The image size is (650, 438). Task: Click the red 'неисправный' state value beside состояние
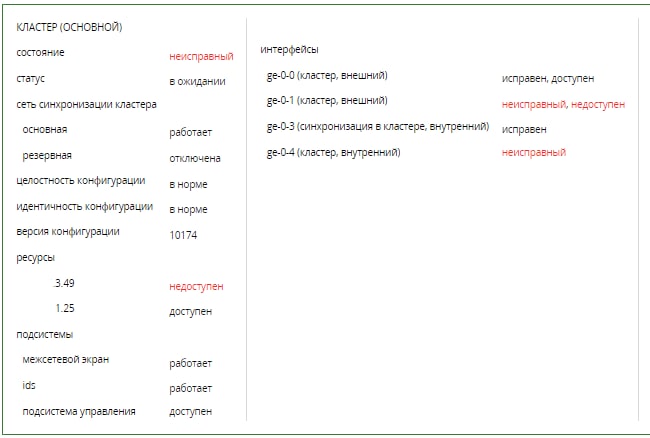201,56
